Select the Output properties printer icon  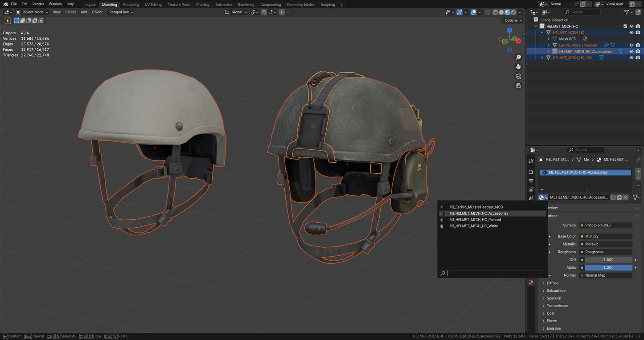531,181
